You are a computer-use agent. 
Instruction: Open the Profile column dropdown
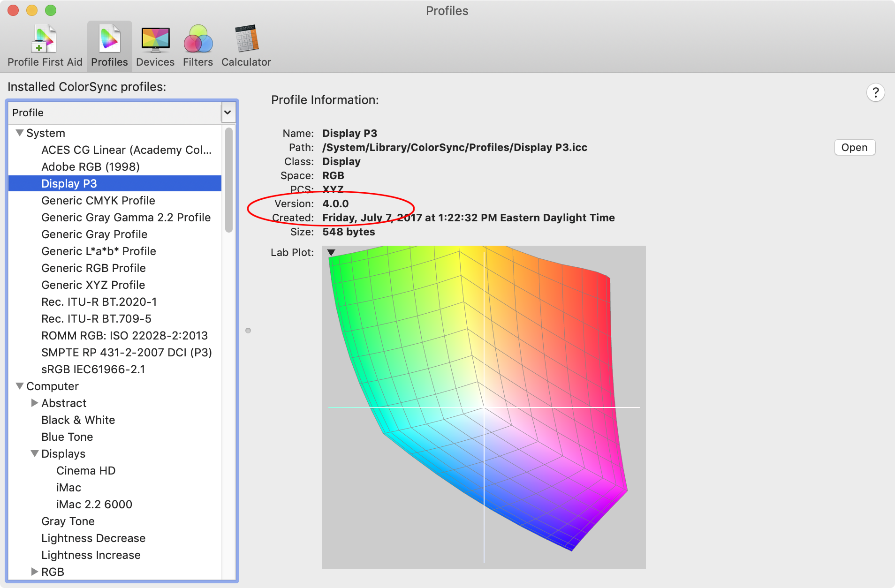[228, 113]
